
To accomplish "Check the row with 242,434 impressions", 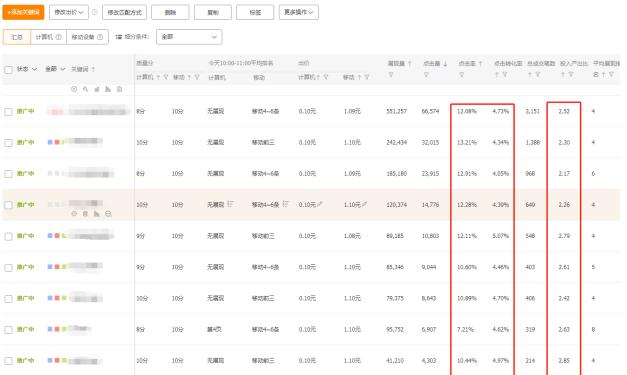I will coord(8,143).
